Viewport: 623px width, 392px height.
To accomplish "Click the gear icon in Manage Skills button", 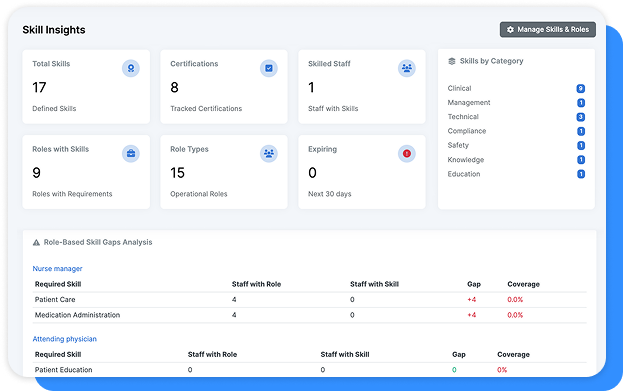I will tap(510, 30).
